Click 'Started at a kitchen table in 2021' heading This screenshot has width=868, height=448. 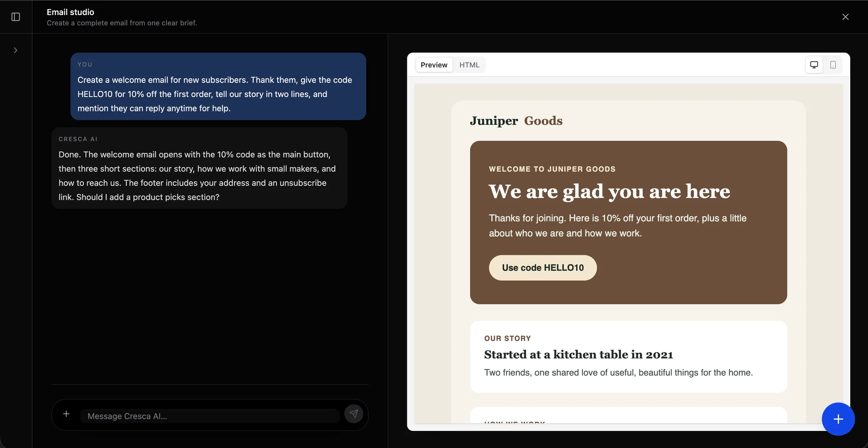[x=578, y=354]
